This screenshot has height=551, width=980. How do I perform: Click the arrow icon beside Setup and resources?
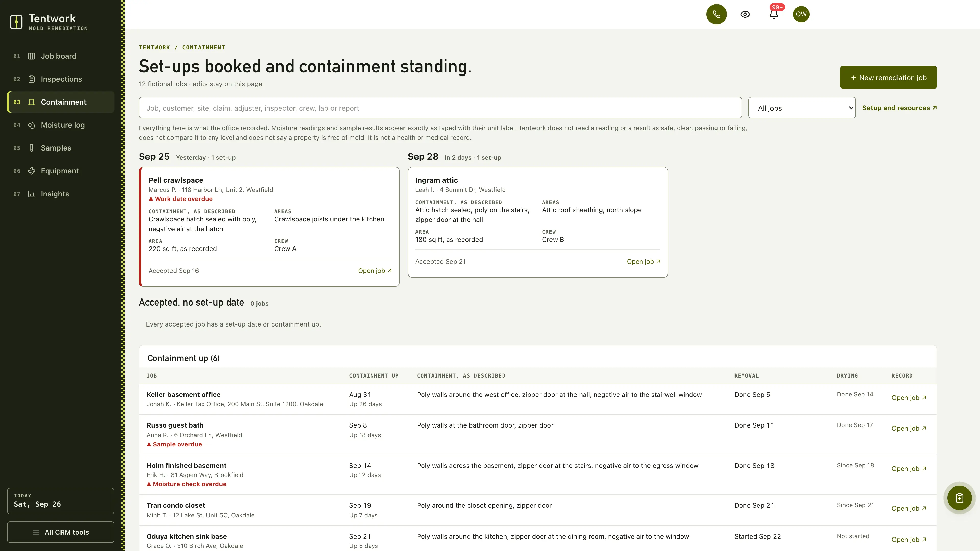point(934,108)
